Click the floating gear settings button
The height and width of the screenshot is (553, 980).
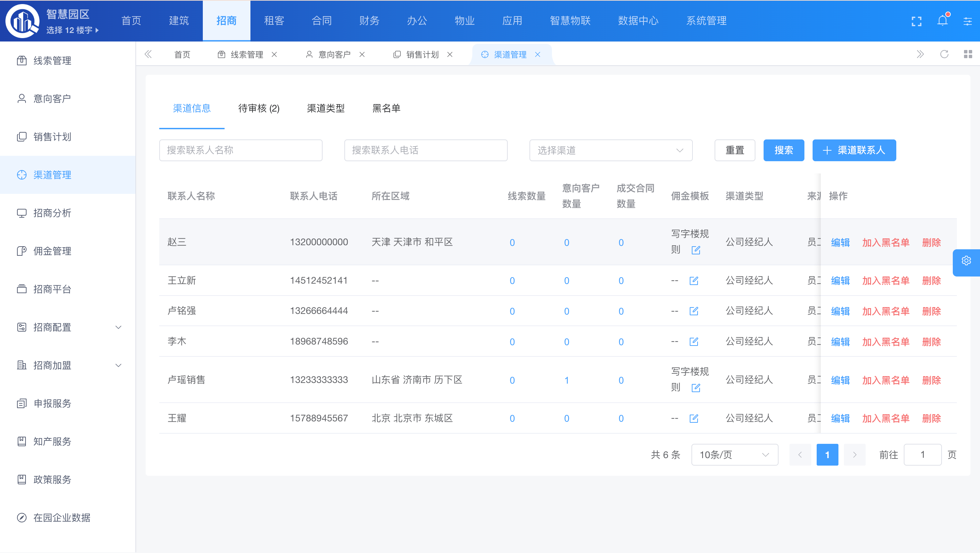(x=966, y=261)
